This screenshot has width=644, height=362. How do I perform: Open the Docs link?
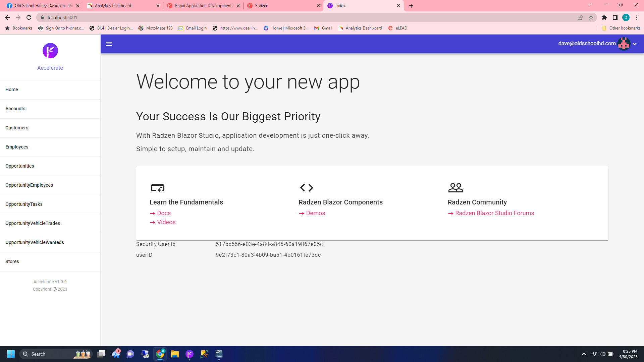164,213
